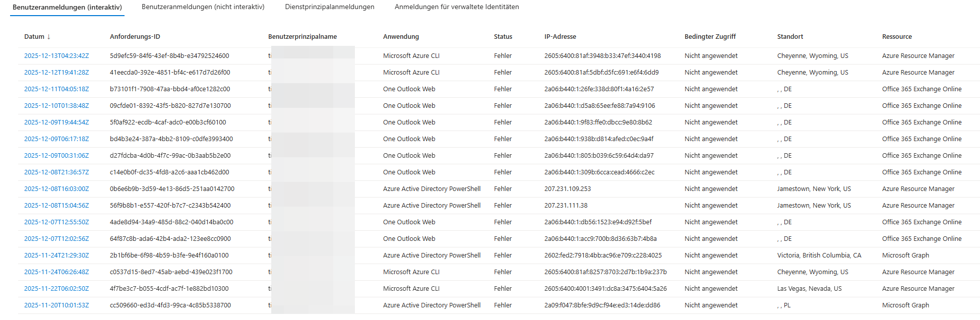Open the Dienstprinzipalanmeldungen tab

tap(329, 7)
